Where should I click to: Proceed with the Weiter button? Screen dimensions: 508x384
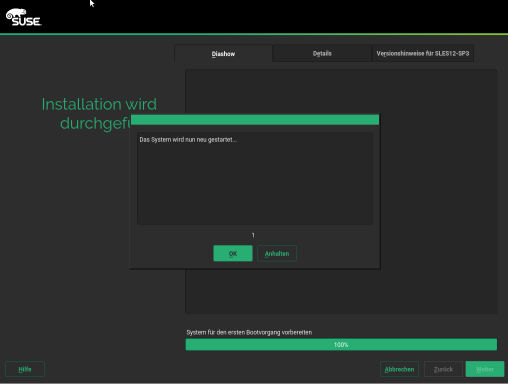click(485, 369)
